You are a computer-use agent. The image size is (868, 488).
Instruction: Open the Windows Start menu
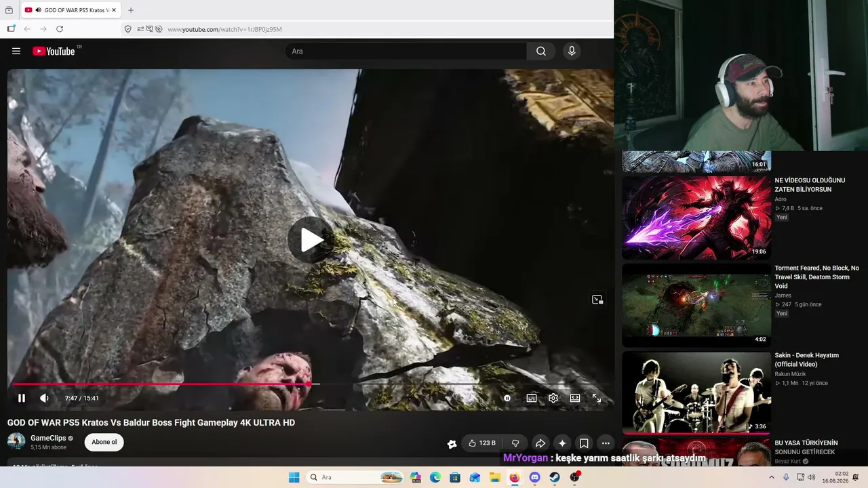point(294,477)
